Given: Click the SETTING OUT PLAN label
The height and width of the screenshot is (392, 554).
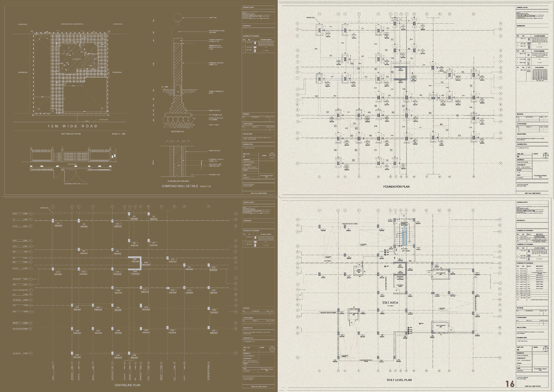Looking at the screenshot, I should (x=71, y=134).
